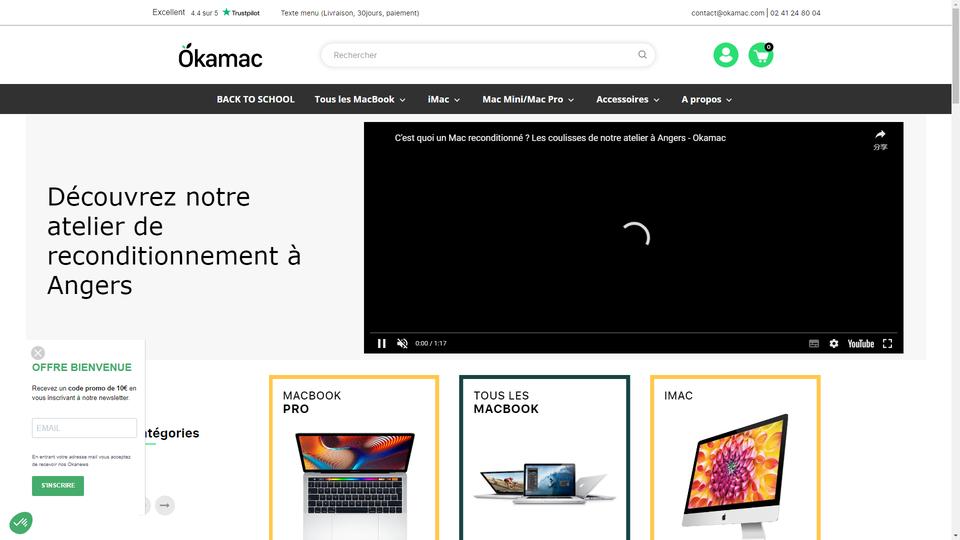Screen dimensions: 960x540
Task: Open the iMac category card
Action: 735,457
